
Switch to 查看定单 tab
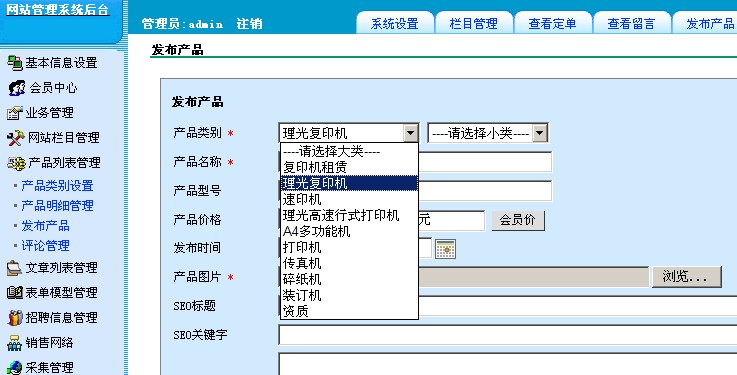click(x=553, y=23)
